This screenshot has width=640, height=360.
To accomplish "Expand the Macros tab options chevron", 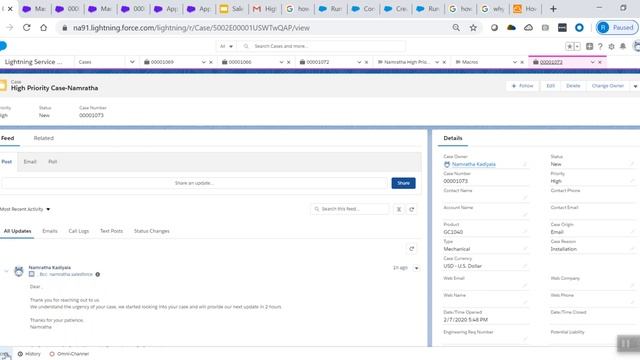I will point(515,62).
